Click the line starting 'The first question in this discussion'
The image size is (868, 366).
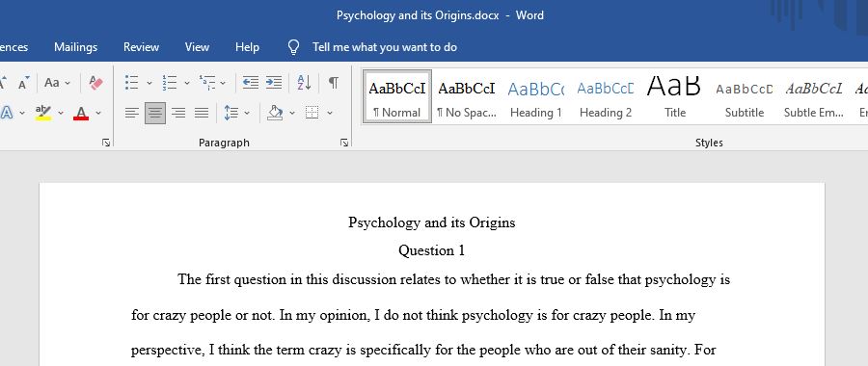[453, 279]
